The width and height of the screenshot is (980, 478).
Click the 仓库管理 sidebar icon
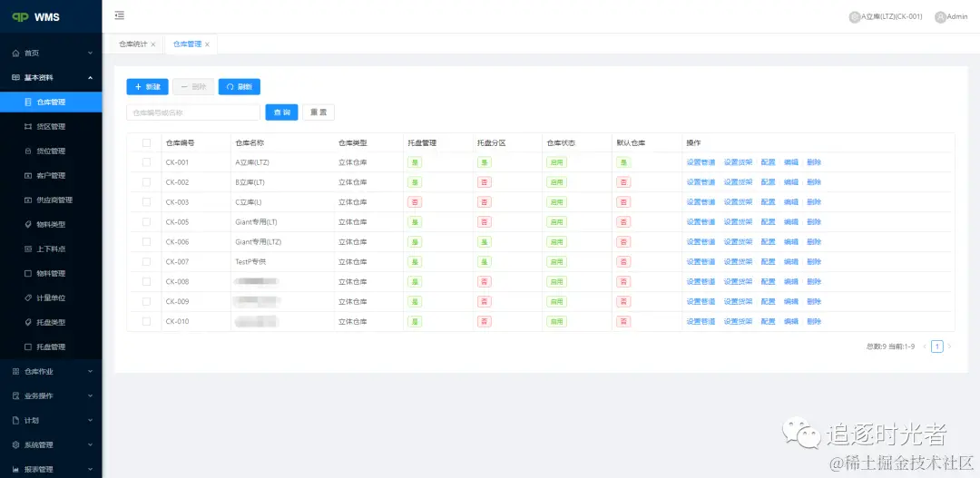[x=28, y=102]
